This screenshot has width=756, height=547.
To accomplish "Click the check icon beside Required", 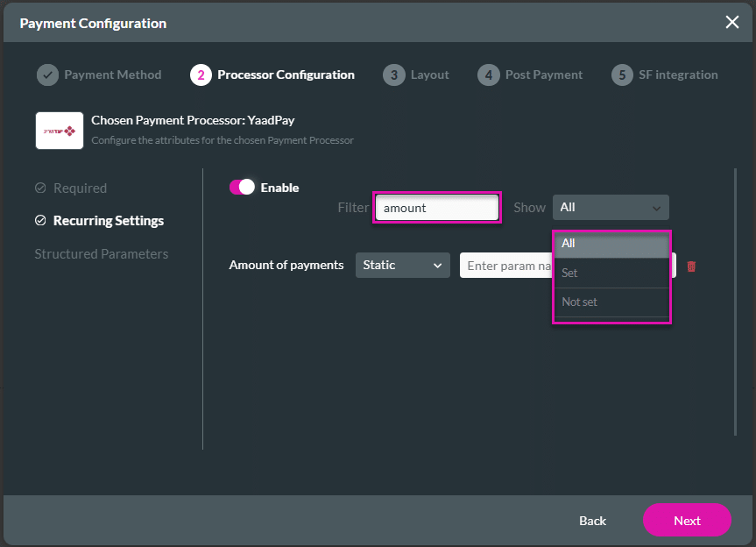I will (40, 188).
